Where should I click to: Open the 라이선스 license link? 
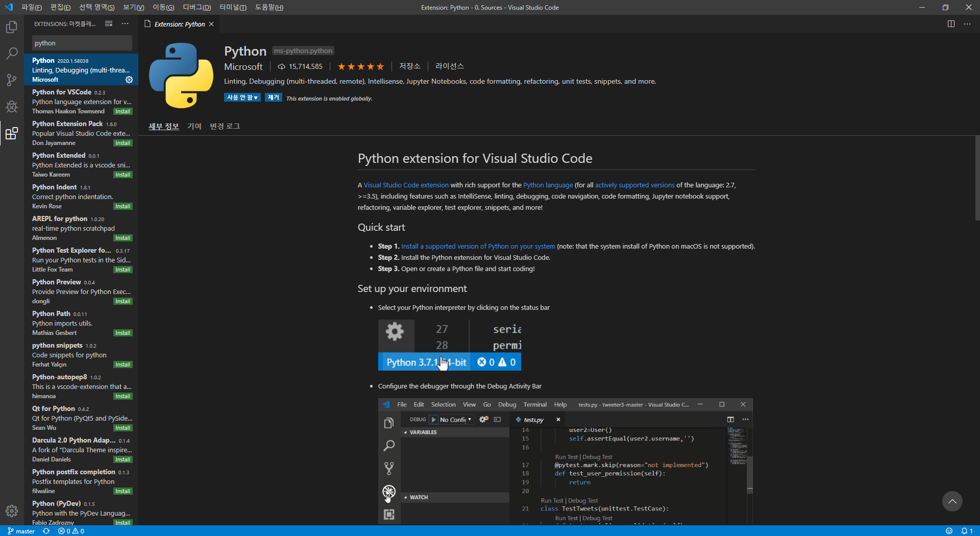point(450,66)
